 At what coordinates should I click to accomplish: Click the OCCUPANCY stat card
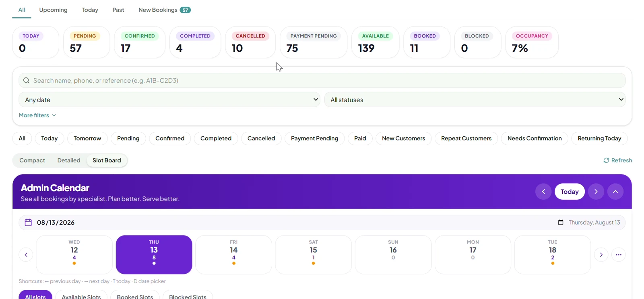[532, 42]
